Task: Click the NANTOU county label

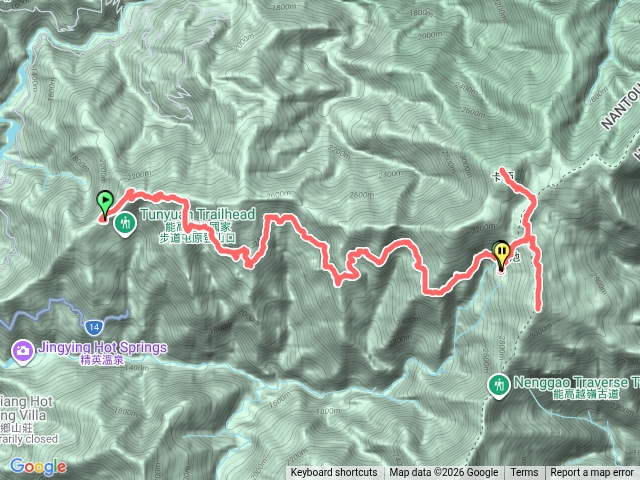Action: 621,108
